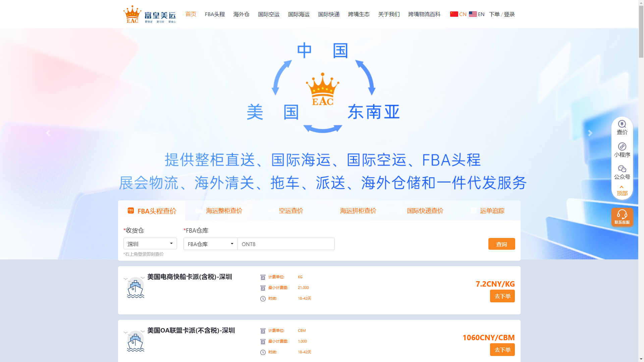Open the 跨境物流百科 menu item

point(424,14)
